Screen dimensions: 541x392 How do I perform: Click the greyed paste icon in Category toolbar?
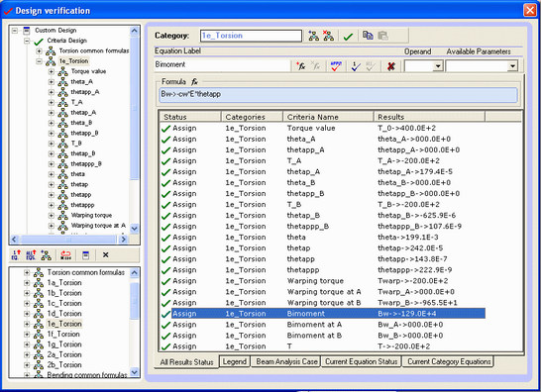click(383, 36)
